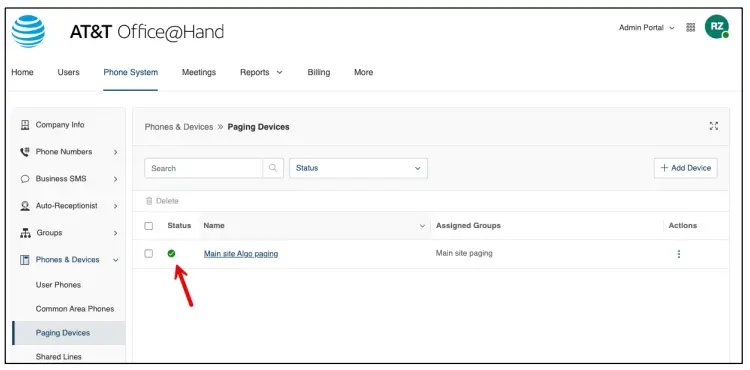Open the Billing tab
This screenshot has width=750, height=370.
[x=319, y=72]
